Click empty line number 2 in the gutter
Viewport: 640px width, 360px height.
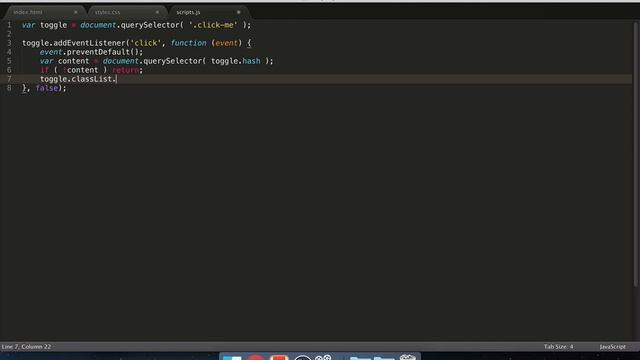[9, 34]
